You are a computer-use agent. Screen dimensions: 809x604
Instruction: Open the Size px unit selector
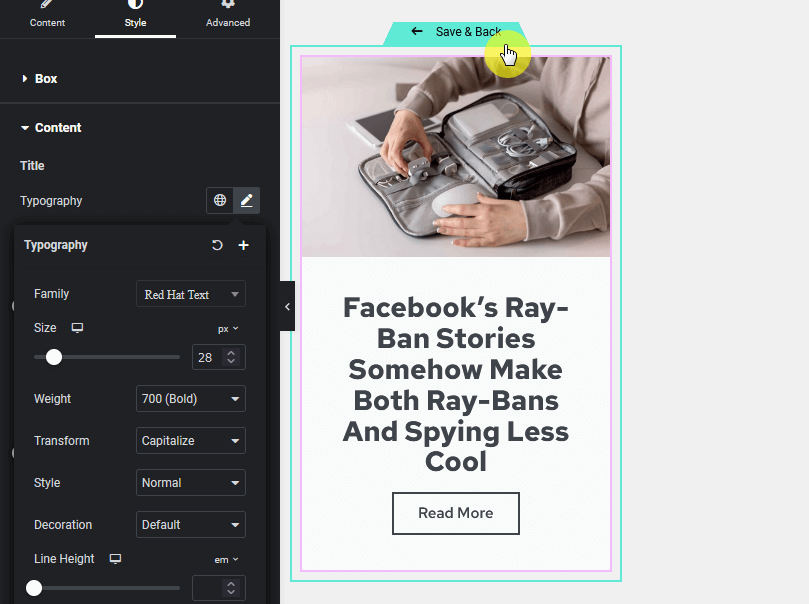(228, 329)
